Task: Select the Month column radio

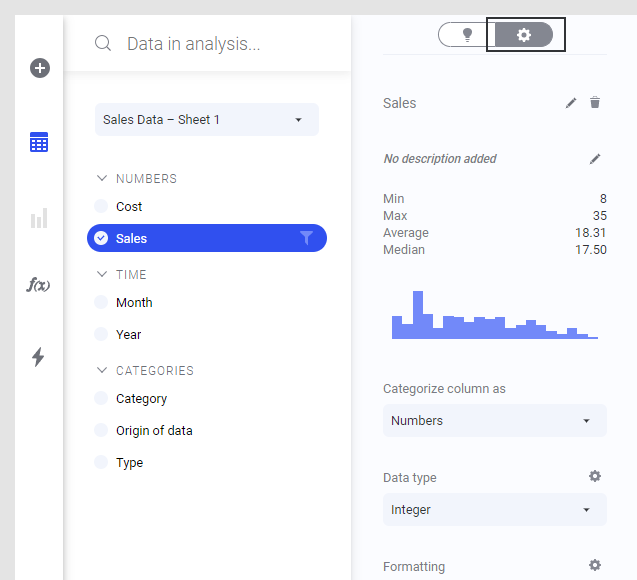Action: point(101,302)
